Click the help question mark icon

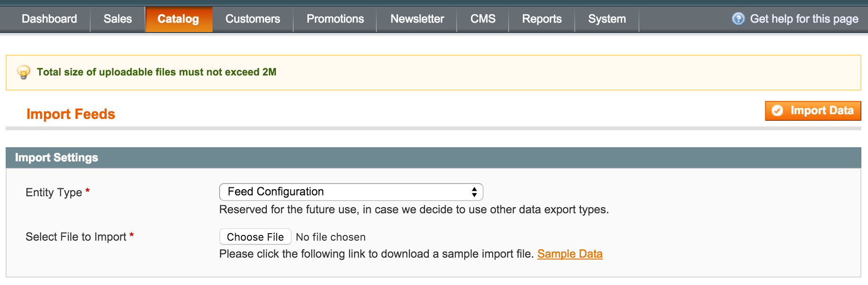(738, 19)
